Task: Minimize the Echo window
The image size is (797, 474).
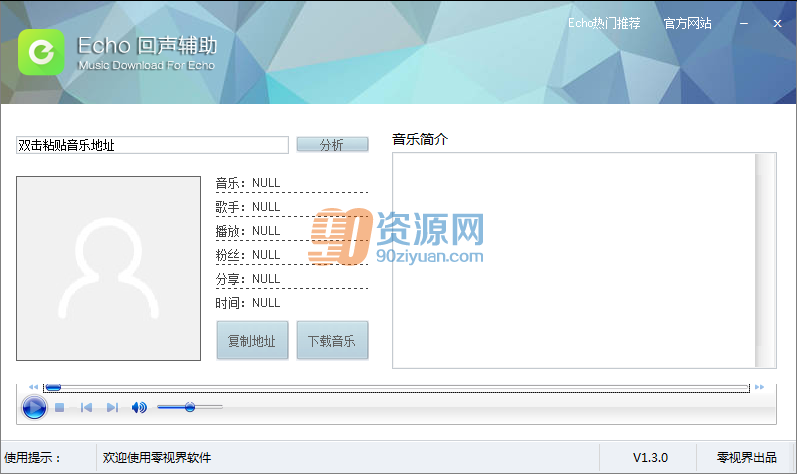Action: coord(744,23)
